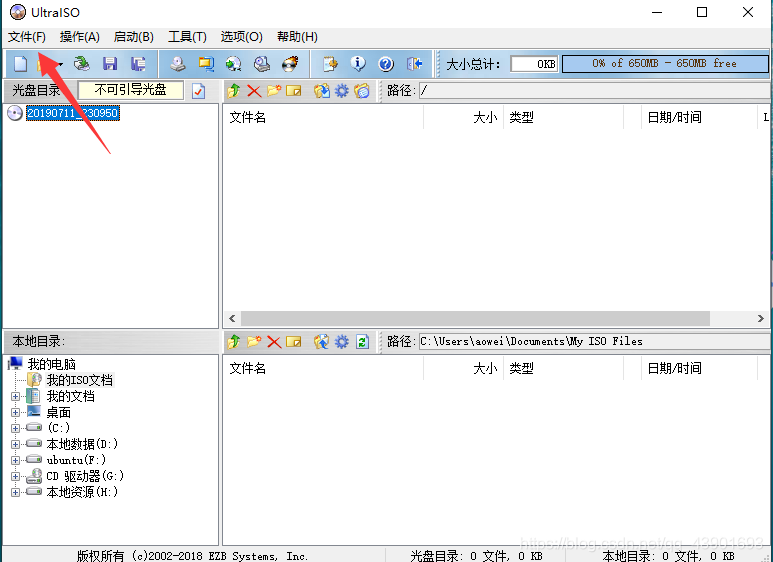Click the folder-with-label icon in disc pane

click(x=362, y=91)
